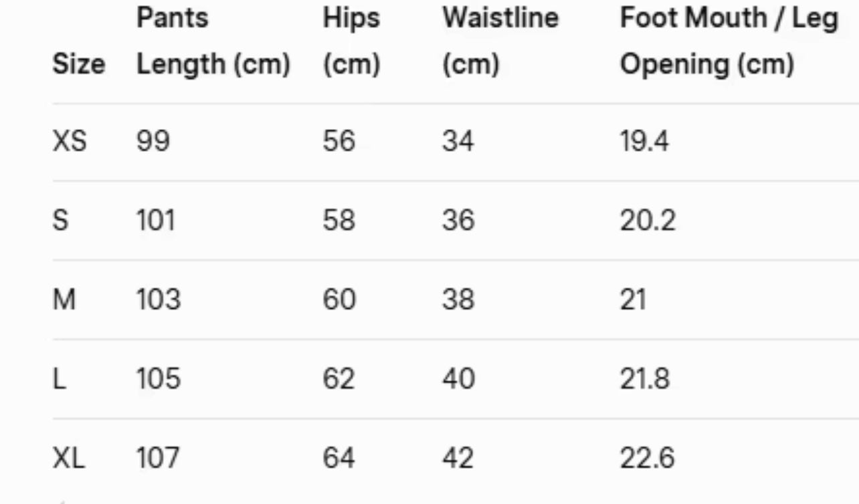Click the pants length value 99
This screenshot has height=504, width=859.
click(153, 142)
